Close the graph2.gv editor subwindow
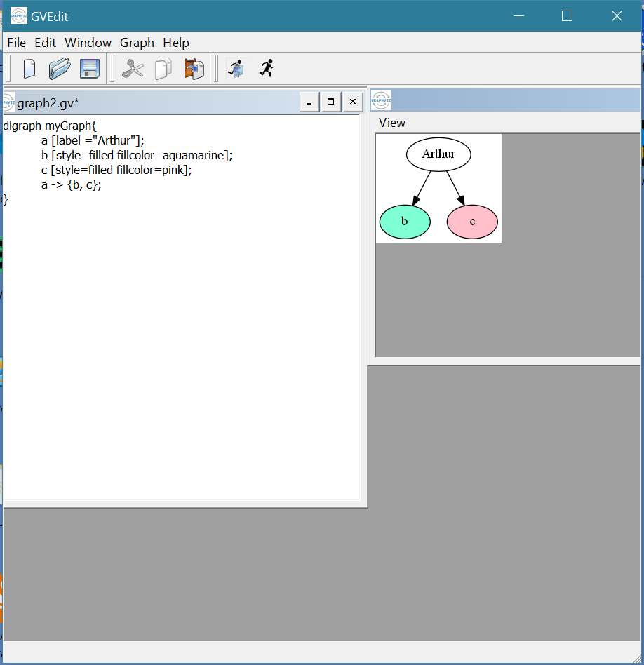 click(353, 102)
